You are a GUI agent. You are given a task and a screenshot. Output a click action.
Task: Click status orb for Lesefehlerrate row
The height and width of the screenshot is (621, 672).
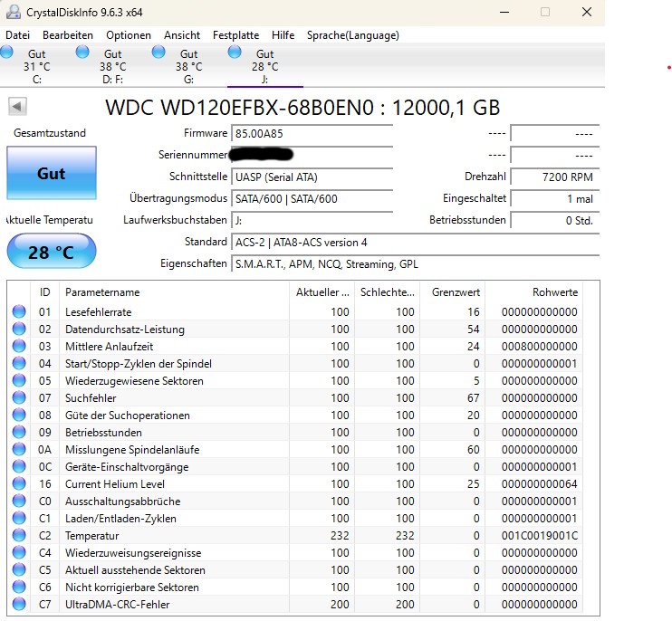(x=19, y=311)
